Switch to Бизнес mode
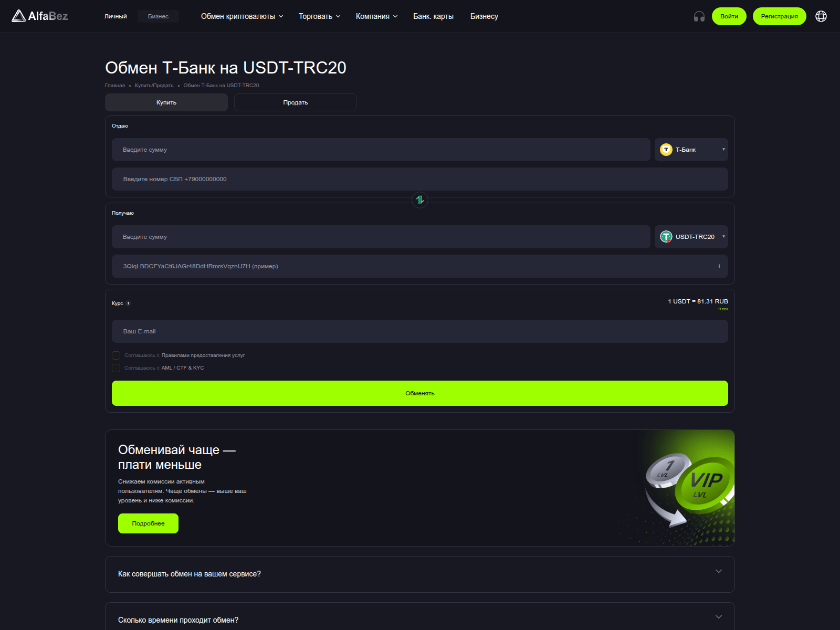This screenshot has height=630, width=840. (158, 16)
